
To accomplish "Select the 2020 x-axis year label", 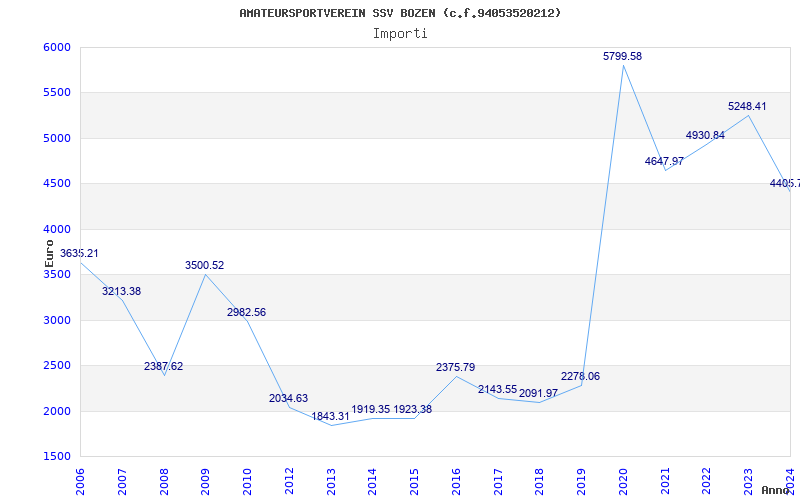I will coord(623,481).
